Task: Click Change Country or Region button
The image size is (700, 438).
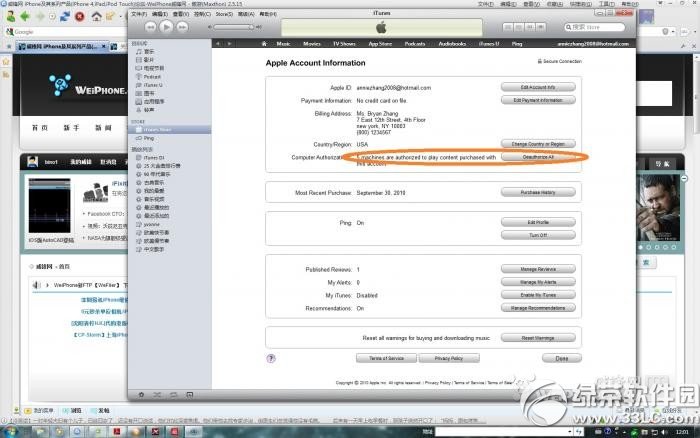Action: click(538, 144)
